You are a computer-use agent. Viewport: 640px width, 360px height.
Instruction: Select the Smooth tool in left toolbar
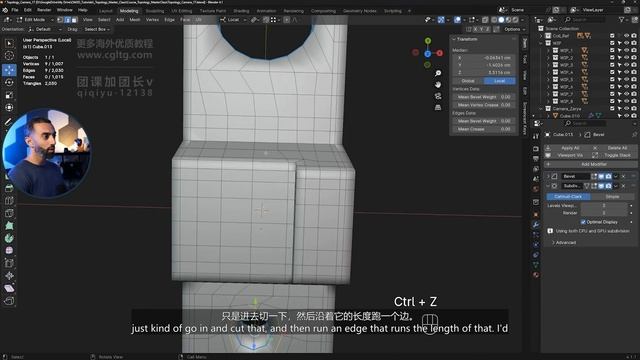point(9,250)
